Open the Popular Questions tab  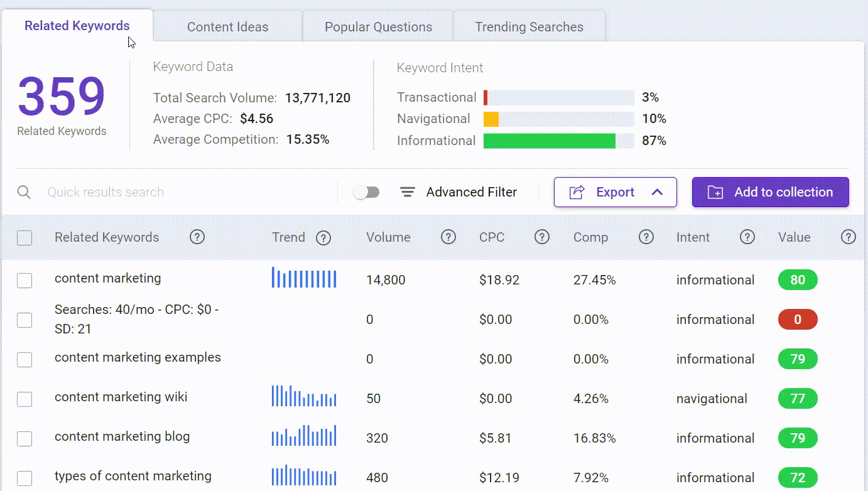[378, 27]
